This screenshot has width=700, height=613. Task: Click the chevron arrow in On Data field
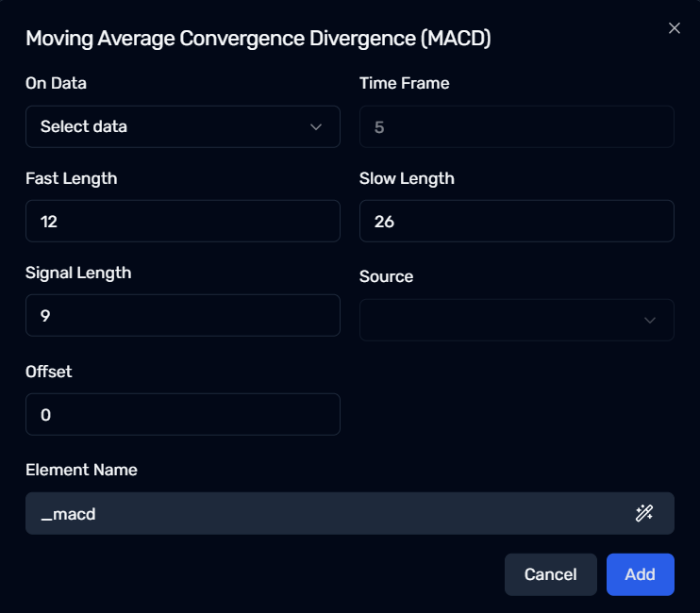[x=316, y=127]
